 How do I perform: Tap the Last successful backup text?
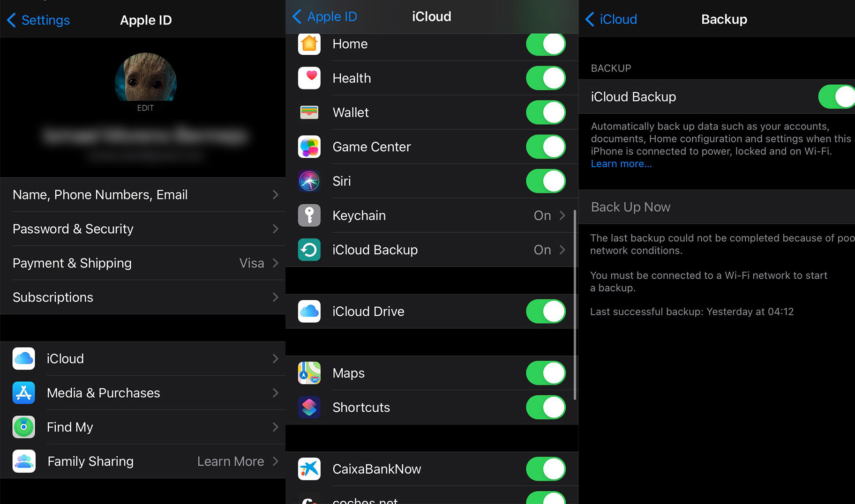691,312
